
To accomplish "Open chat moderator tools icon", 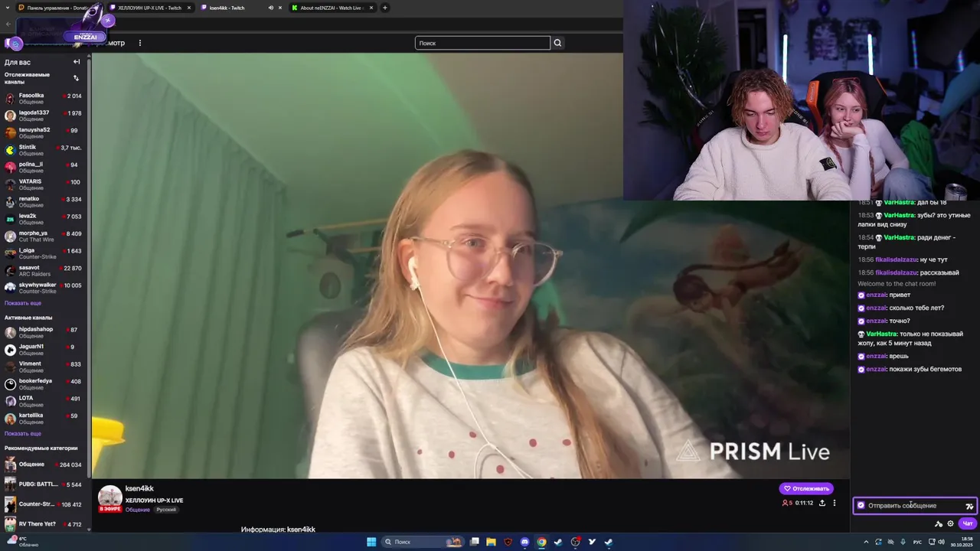I will click(x=939, y=523).
